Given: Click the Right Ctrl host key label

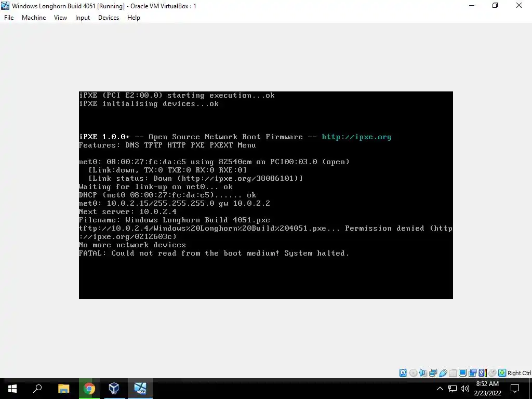Looking at the screenshot, I should pyautogui.click(x=519, y=373).
